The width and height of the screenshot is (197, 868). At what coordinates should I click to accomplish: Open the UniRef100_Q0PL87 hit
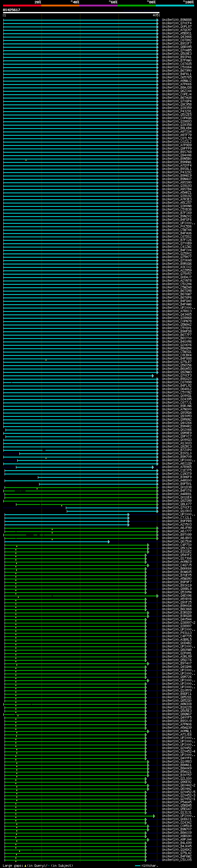pos(177,26)
